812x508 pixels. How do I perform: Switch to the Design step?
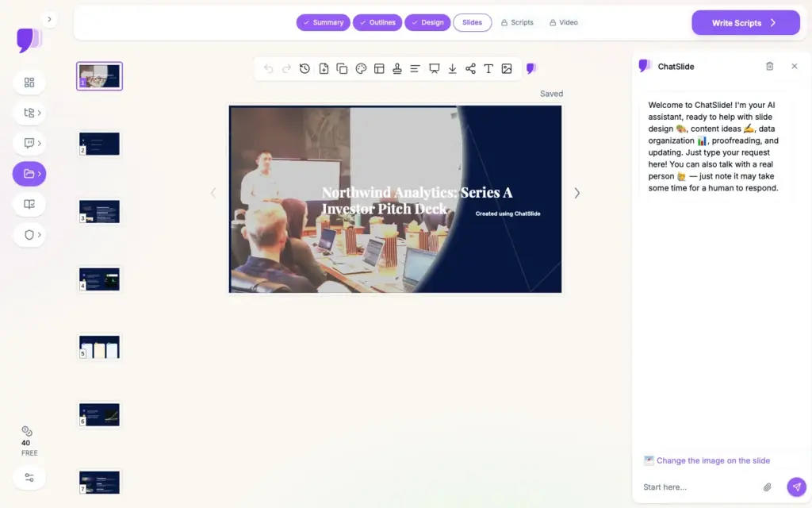(x=427, y=22)
